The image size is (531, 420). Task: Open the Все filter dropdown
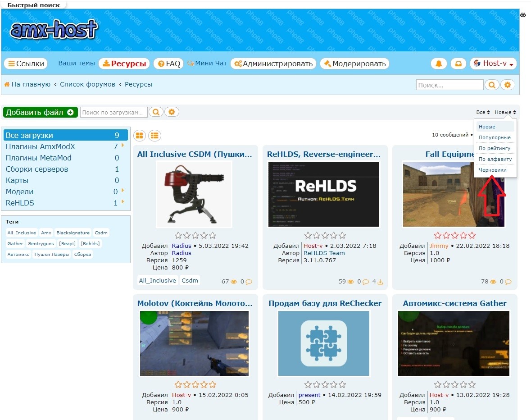coord(483,112)
